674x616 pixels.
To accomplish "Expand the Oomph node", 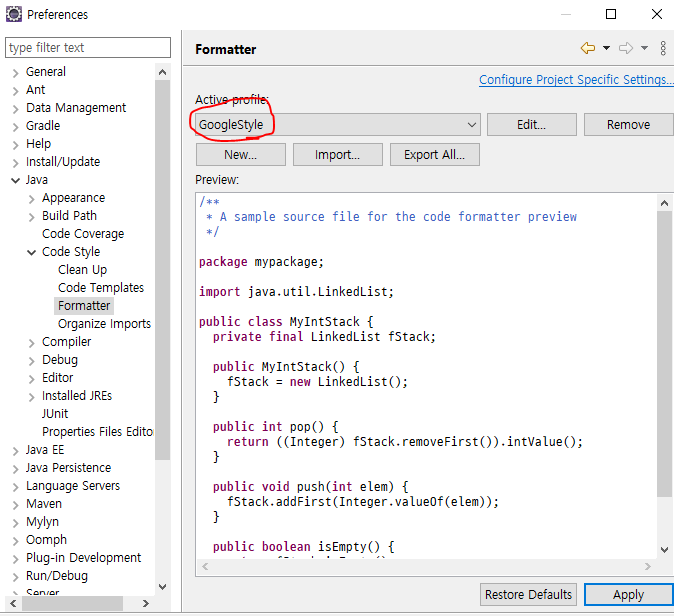I will [15, 541].
